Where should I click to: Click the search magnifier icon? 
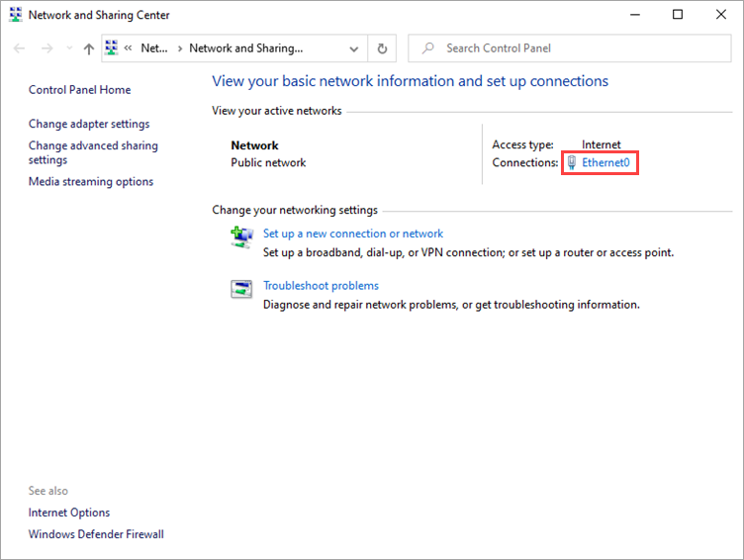click(x=428, y=47)
